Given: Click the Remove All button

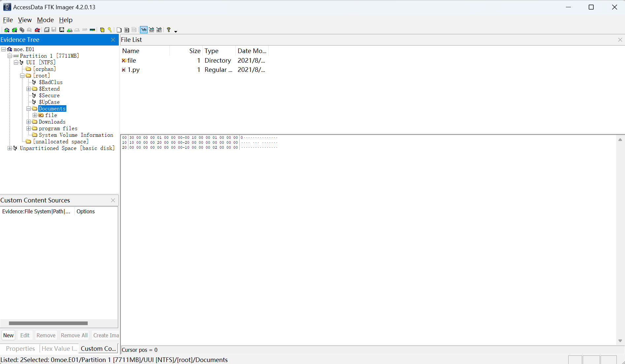Looking at the screenshot, I should click(74, 335).
